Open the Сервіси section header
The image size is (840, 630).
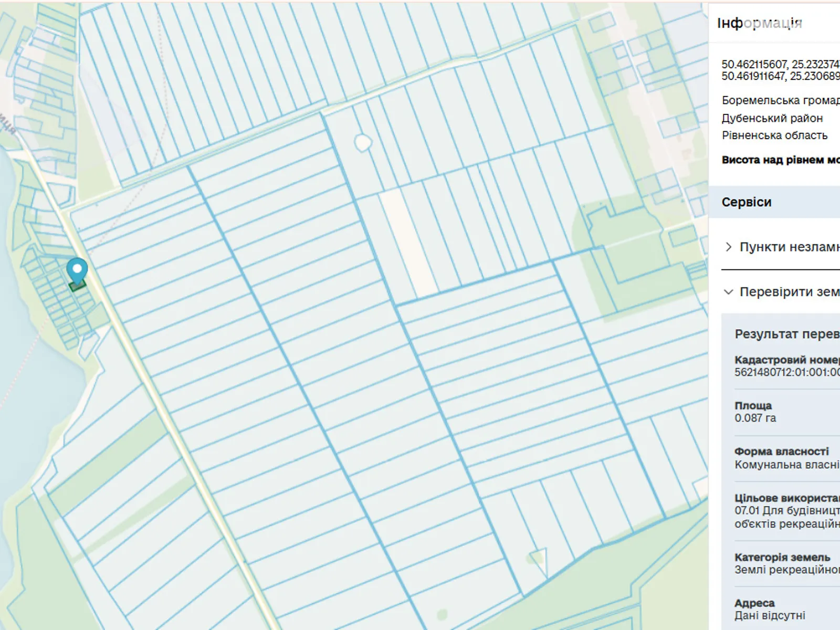(747, 202)
